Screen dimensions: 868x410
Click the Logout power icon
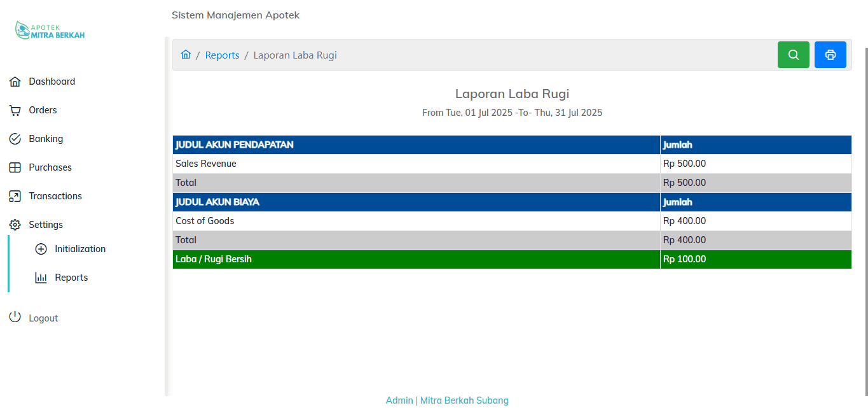pos(15,318)
